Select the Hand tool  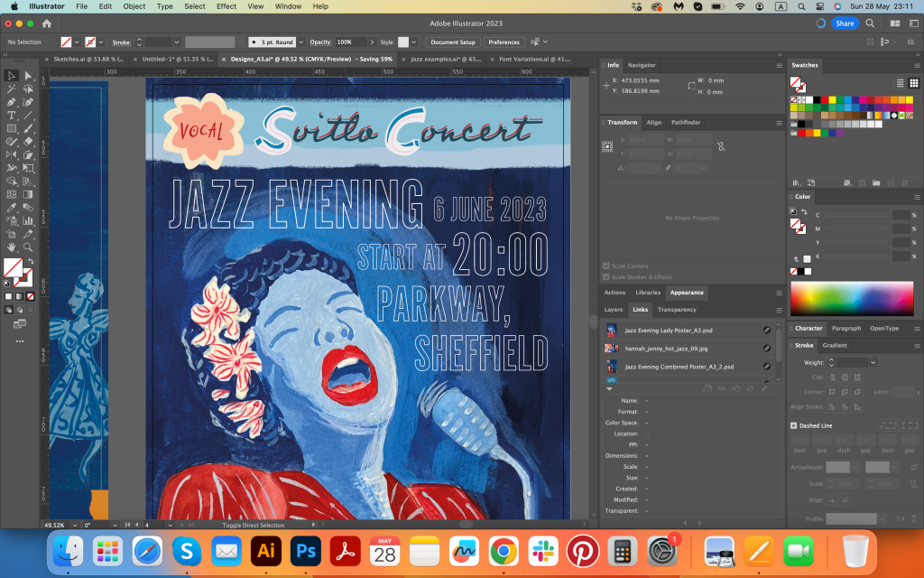pyautogui.click(x=12, y=247)
